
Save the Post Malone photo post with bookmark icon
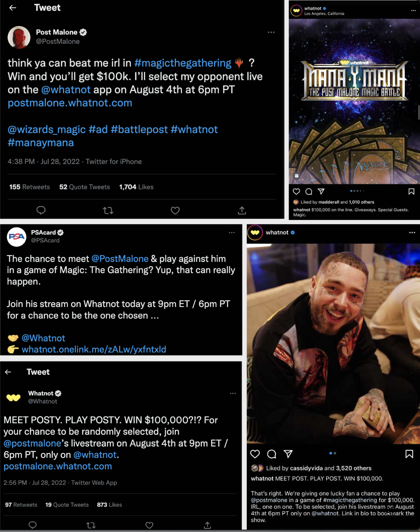point(409,454)
